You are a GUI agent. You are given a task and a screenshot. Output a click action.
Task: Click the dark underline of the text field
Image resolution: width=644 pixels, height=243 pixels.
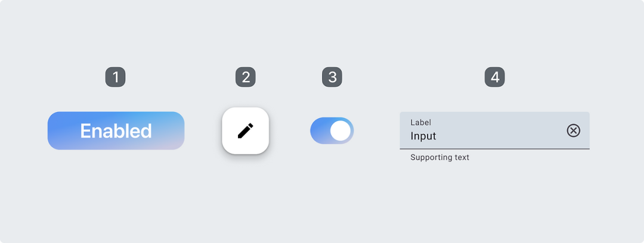pyautogui.click(x=494, y=149)
